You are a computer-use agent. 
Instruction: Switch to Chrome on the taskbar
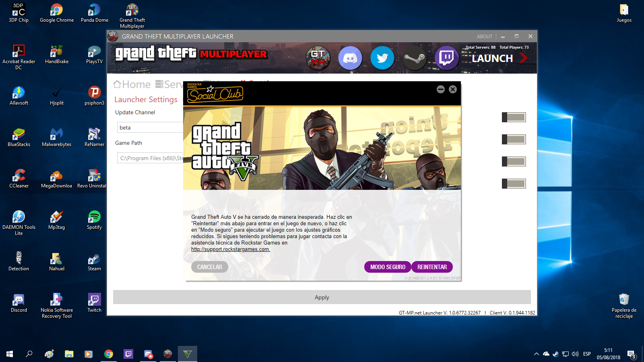point(109,354)
